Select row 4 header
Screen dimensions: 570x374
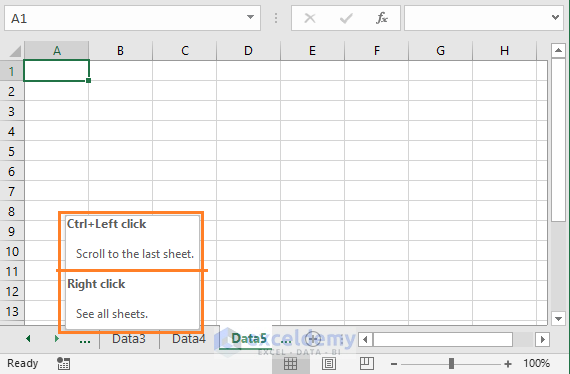tap(12, 131)
